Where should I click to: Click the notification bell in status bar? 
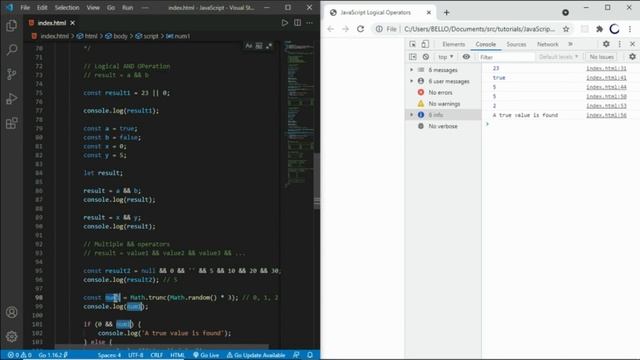310,355
